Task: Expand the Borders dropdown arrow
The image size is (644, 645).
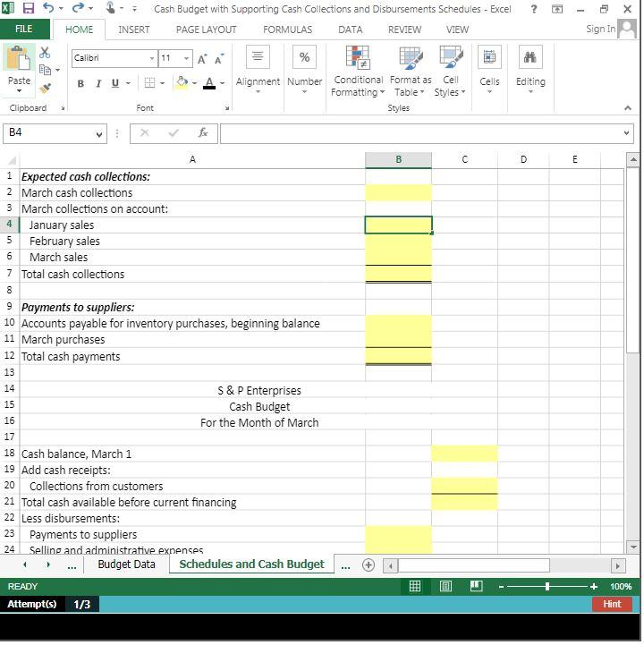Action: click(163, 83)
